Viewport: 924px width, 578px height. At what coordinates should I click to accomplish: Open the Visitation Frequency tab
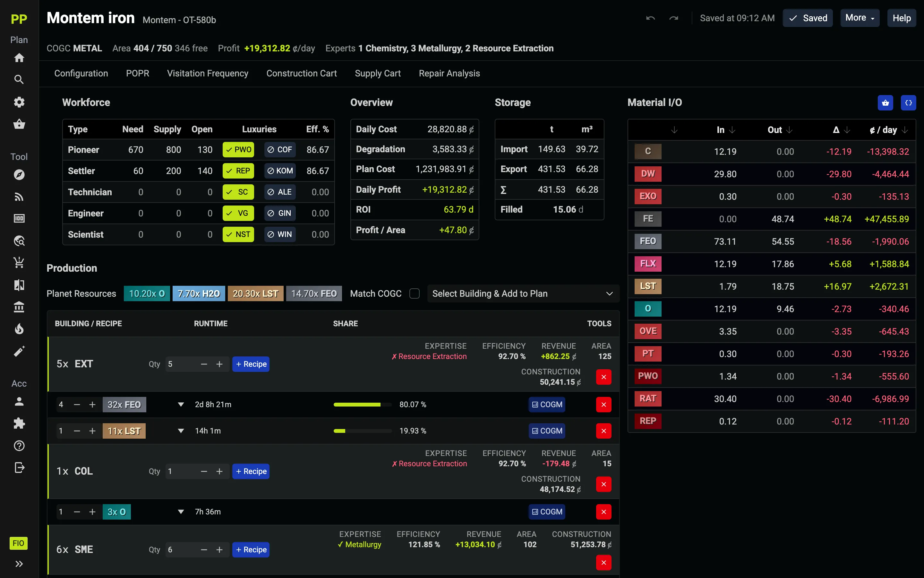(208, 74)
